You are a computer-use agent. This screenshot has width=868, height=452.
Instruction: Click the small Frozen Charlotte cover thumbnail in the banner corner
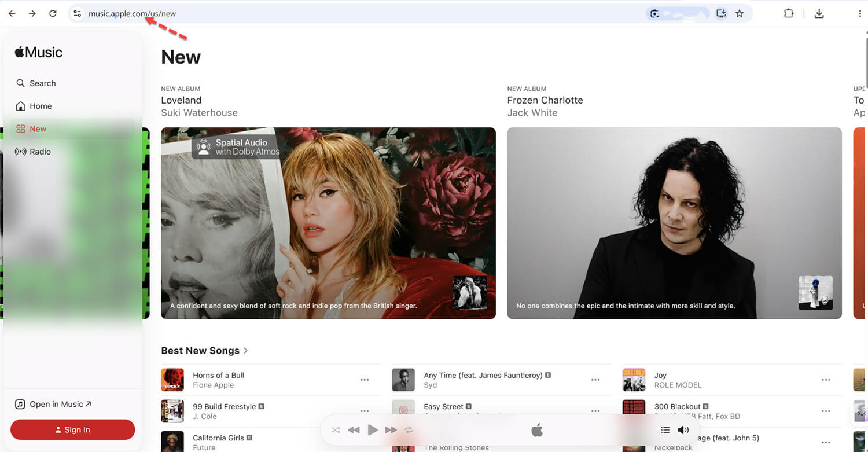tap(816, 293)
